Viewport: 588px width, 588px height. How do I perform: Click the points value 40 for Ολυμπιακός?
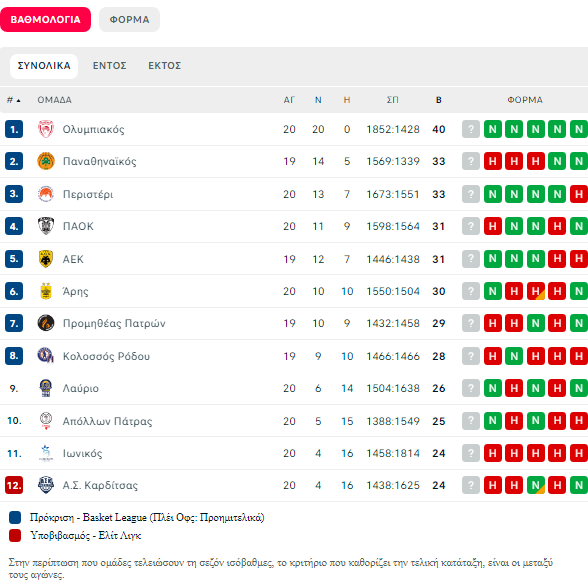pyautogui.click(x=438, y=129)
